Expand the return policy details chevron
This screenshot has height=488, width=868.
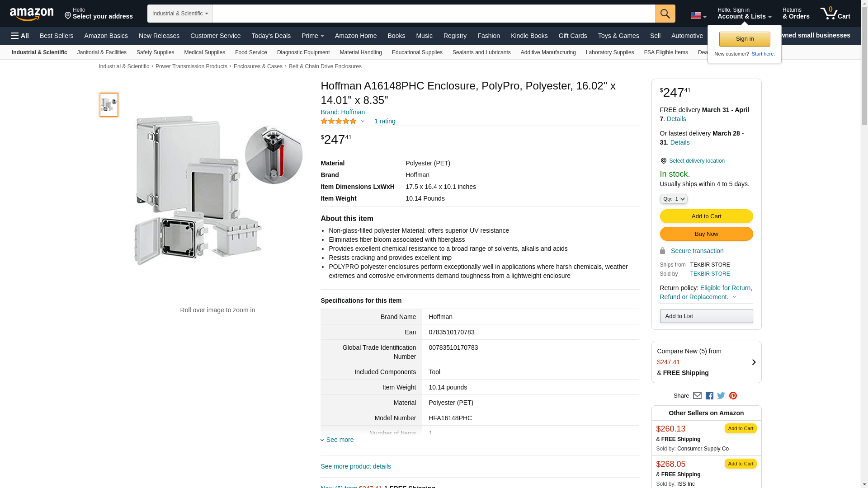734,297
